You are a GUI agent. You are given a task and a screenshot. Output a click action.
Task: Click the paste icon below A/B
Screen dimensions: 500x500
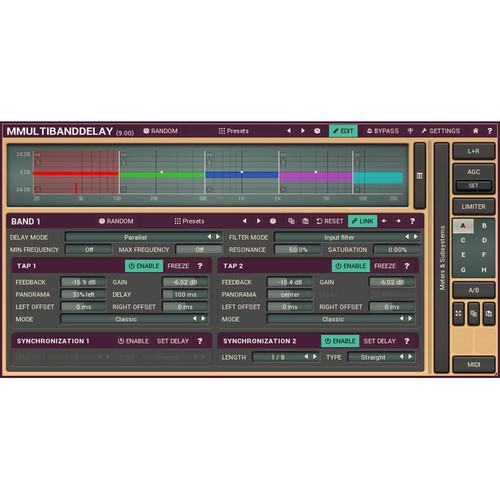click(x=489, y=314)
